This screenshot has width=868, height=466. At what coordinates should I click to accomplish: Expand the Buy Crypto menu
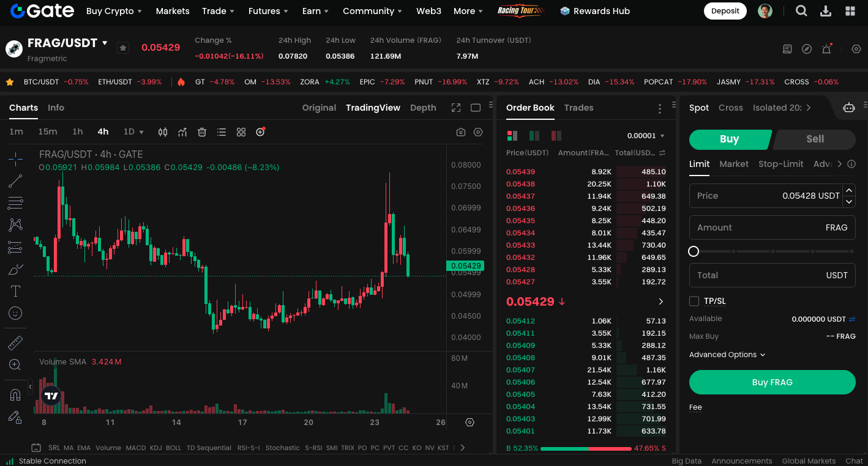(114, 11)
